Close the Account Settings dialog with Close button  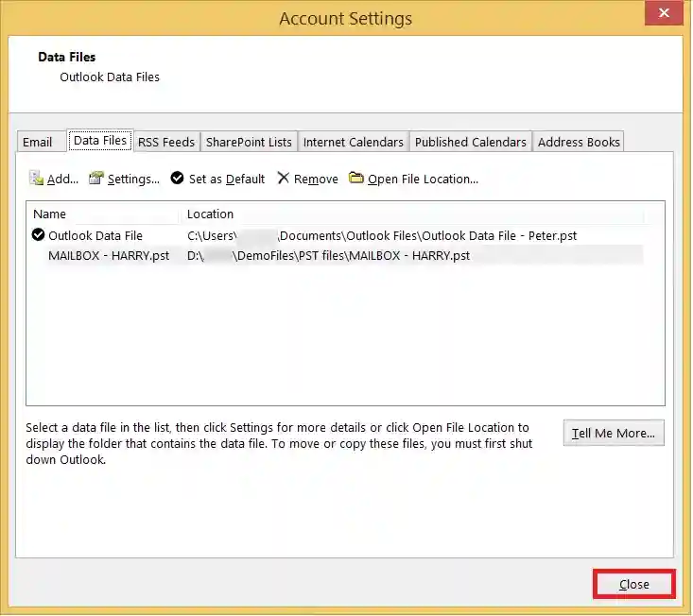coord(634,584)
